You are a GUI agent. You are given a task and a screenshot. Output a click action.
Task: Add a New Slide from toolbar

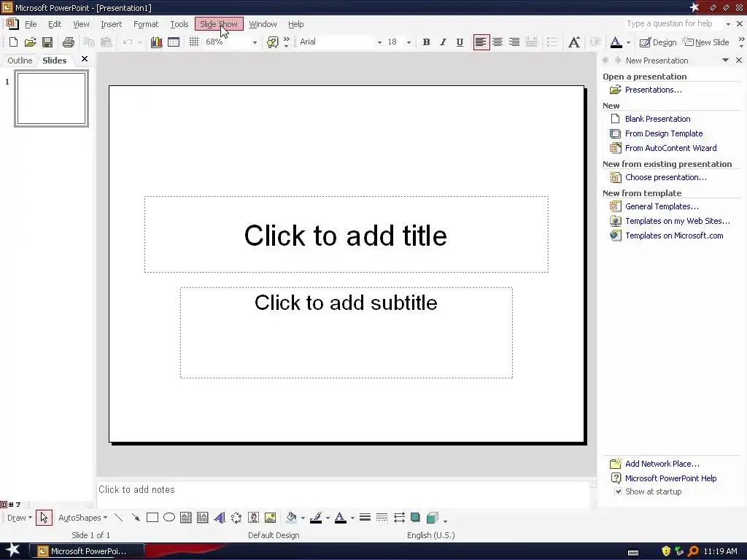coord(706,42)
